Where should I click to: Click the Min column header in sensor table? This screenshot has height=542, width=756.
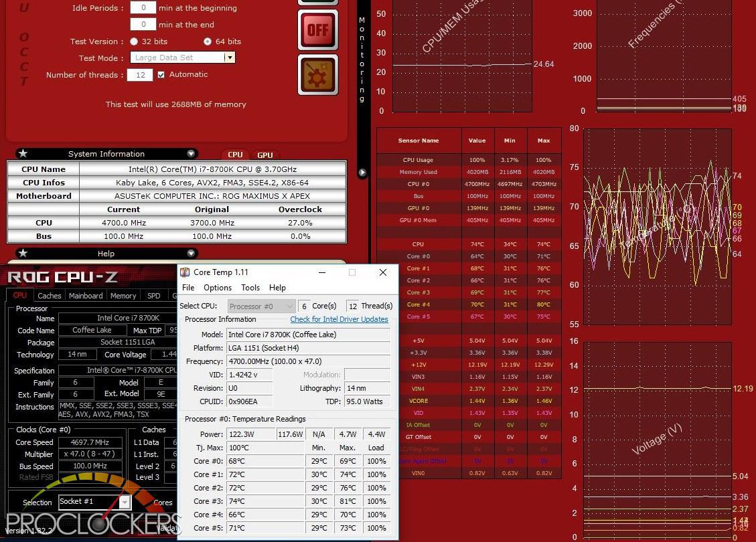click(510, 141)
